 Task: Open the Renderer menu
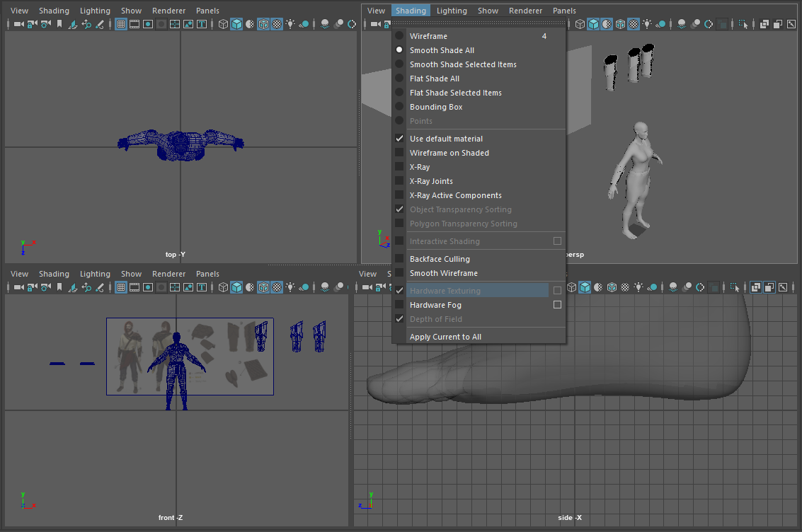(526, 11)
